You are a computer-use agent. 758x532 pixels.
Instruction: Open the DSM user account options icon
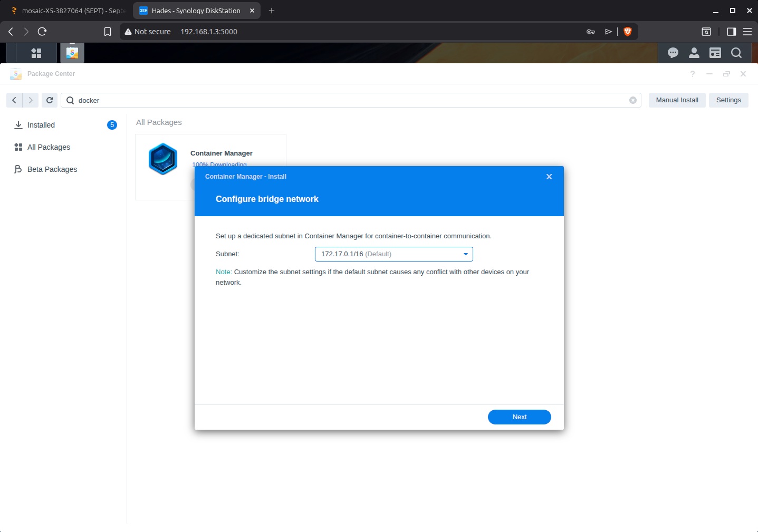point(694,53)
